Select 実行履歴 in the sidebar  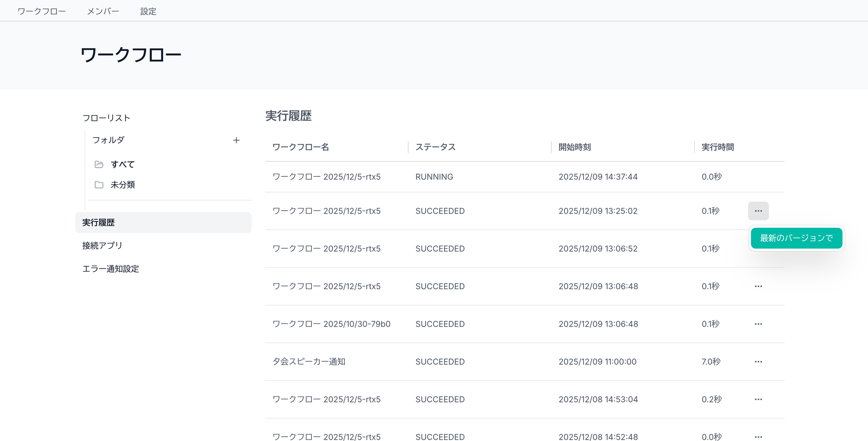coord(98,223)
